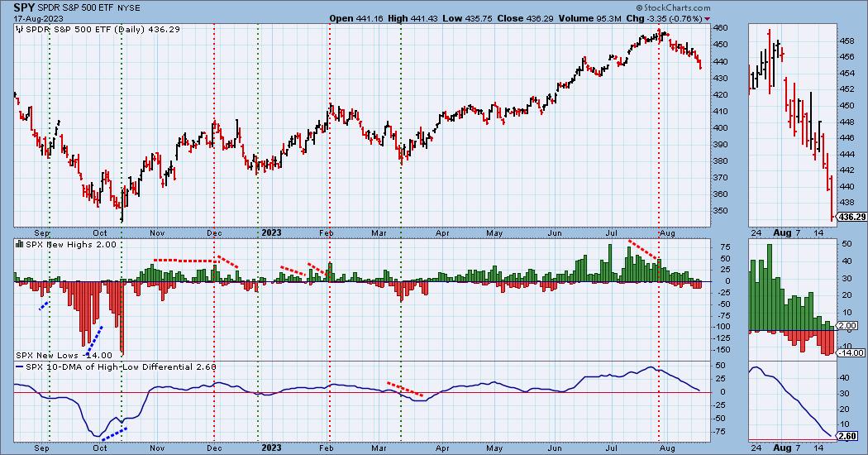The width and height of the screenshot is (868, 455).
Task: Click the 460 price axis label
Action: point(720,27)
